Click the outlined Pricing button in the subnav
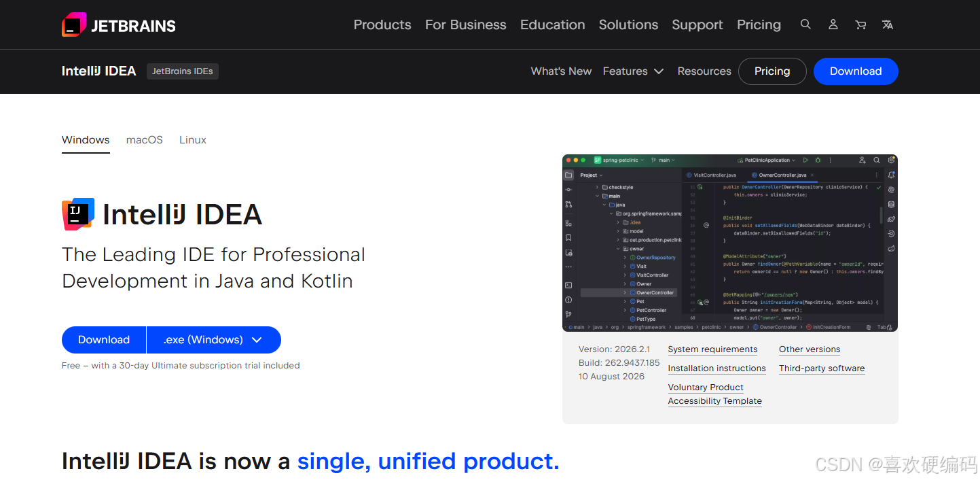The width and height of the screenshot is (980, 482). coord(772,71)
